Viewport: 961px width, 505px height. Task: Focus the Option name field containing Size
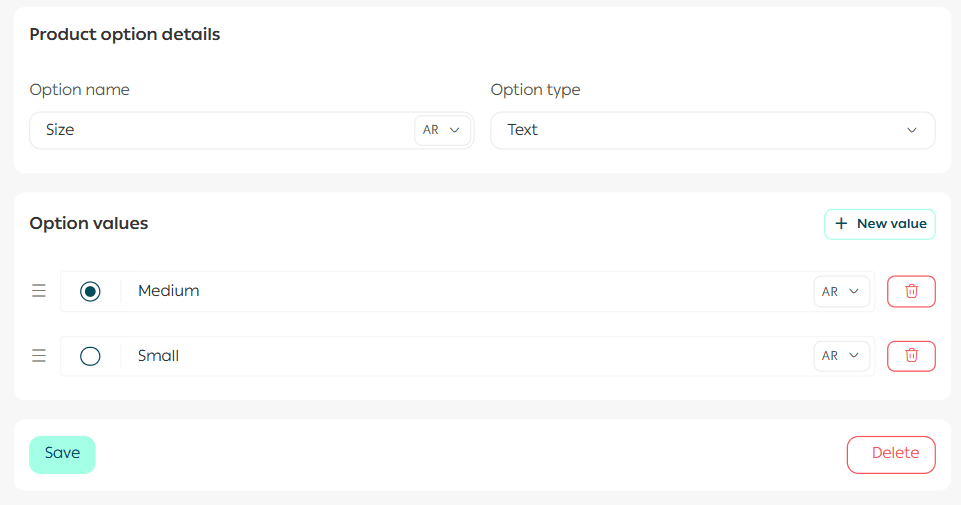pos(220,130)
